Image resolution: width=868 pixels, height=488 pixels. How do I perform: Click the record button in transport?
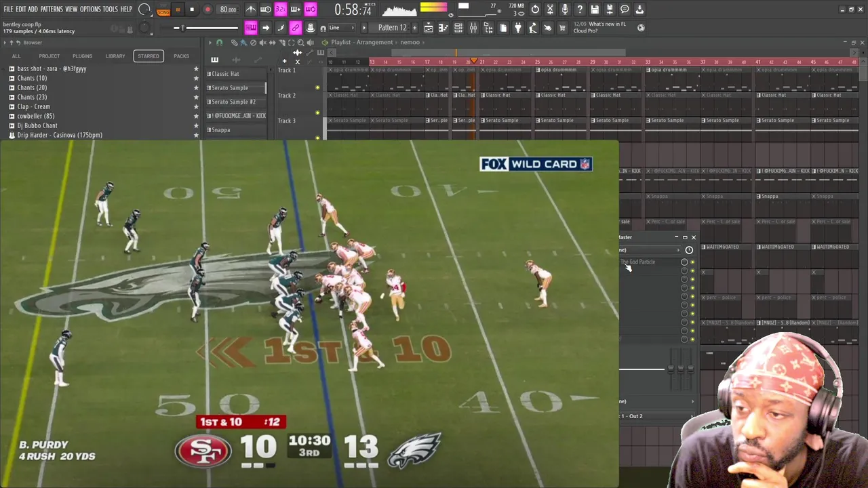(x=208, y=9)
